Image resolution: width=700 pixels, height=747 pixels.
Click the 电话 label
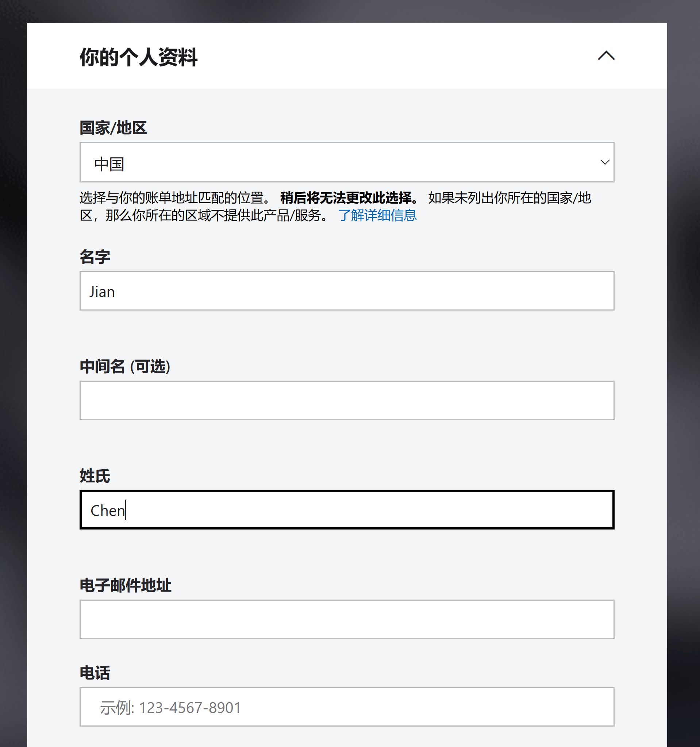pyautogui.click(x=95, y=673)
